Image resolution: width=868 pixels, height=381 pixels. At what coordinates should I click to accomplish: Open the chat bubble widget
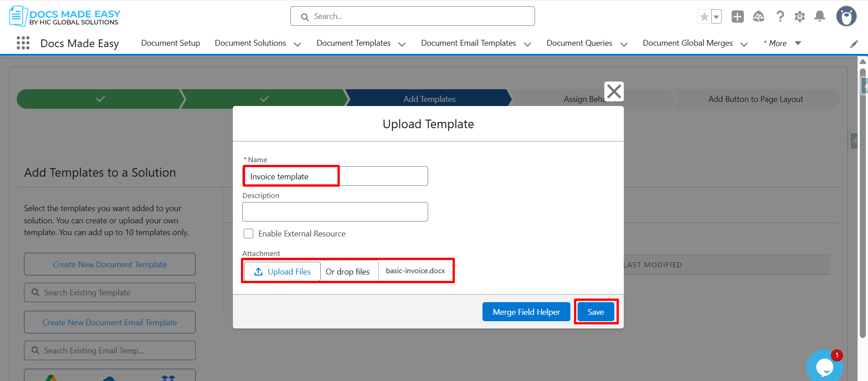pos(825,367)
